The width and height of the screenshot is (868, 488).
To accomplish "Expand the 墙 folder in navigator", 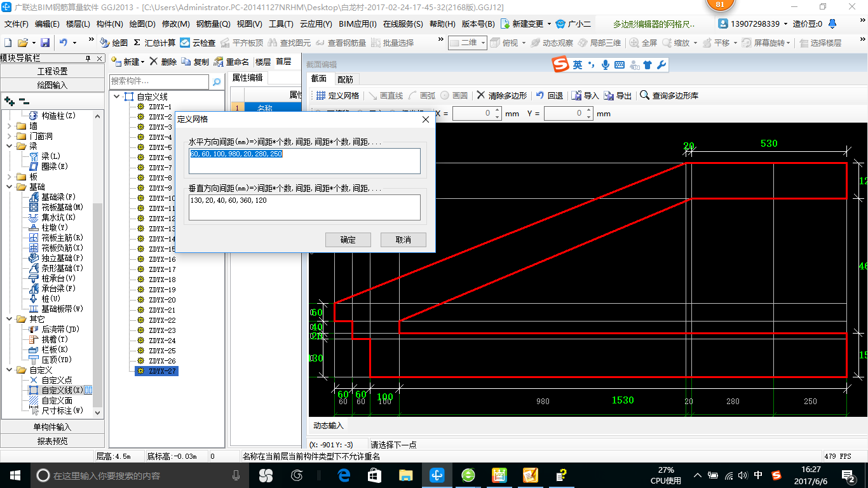I will [10, 126].
